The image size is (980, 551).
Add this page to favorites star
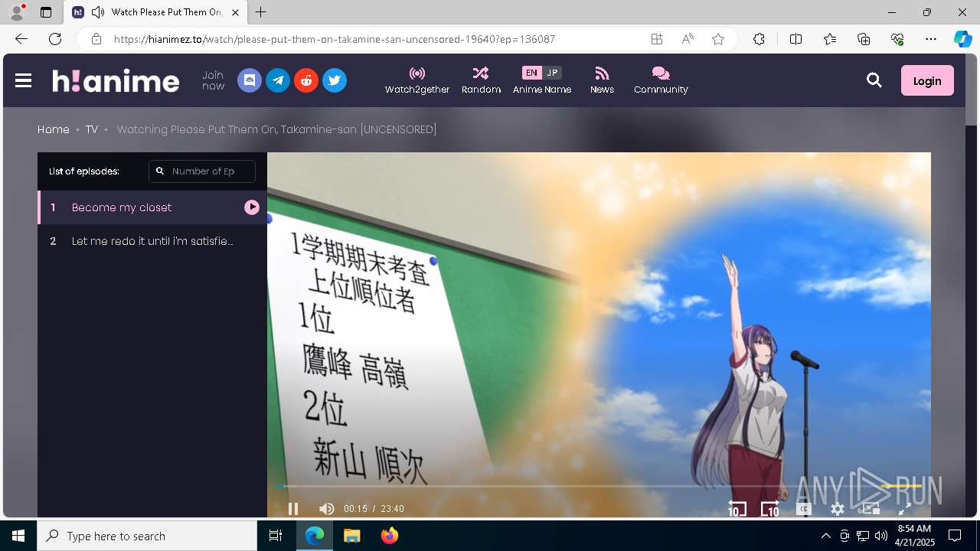pyautogui.click(x=718, y=39)
